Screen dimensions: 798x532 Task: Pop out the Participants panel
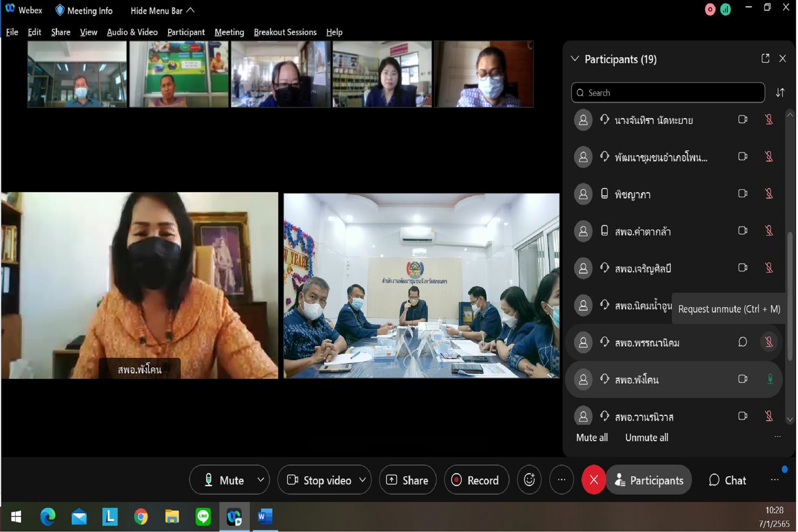(x=765, y=59)
